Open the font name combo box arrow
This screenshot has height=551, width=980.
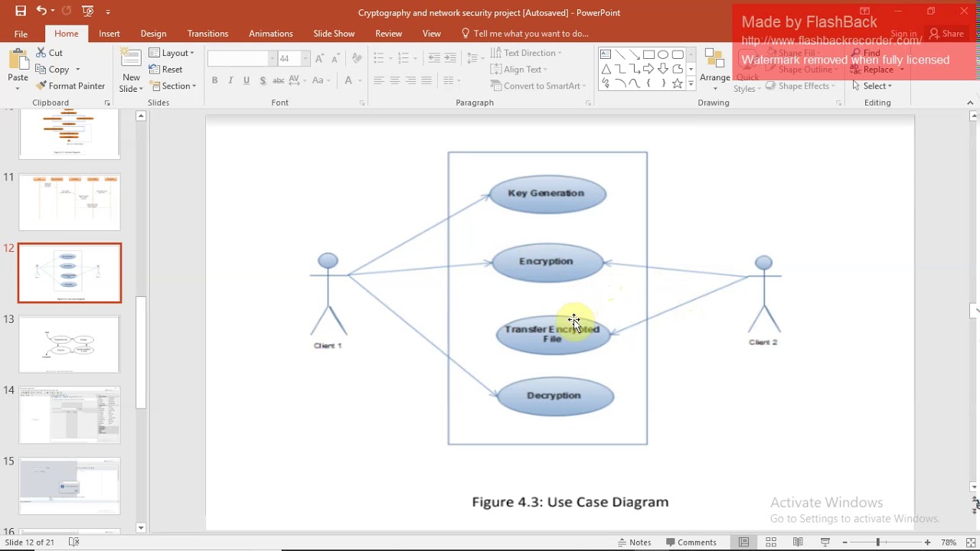(272, 58)
